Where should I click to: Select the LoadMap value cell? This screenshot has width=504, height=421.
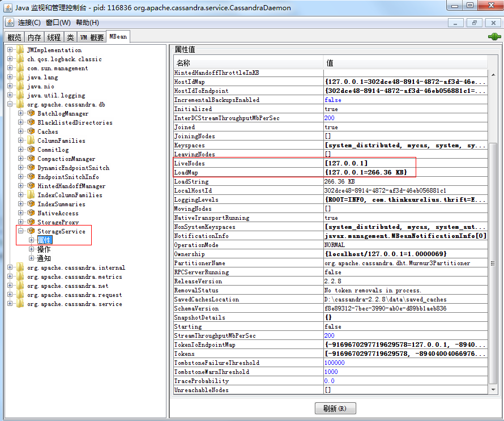coord(405,172)
